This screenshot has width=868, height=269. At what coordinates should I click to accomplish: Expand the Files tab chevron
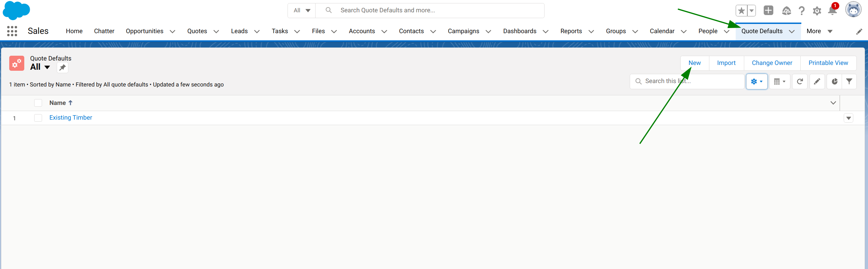pyautogui.click(x=334, y=31)
